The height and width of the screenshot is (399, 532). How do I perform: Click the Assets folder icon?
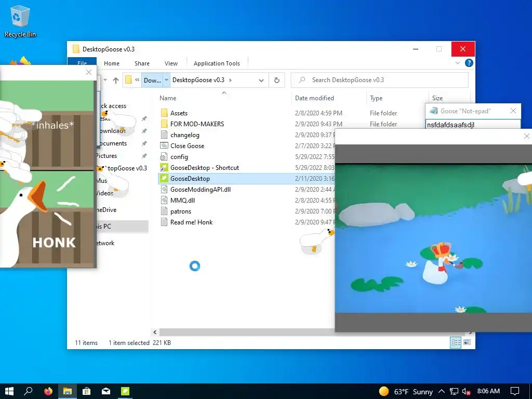[164, 113]
